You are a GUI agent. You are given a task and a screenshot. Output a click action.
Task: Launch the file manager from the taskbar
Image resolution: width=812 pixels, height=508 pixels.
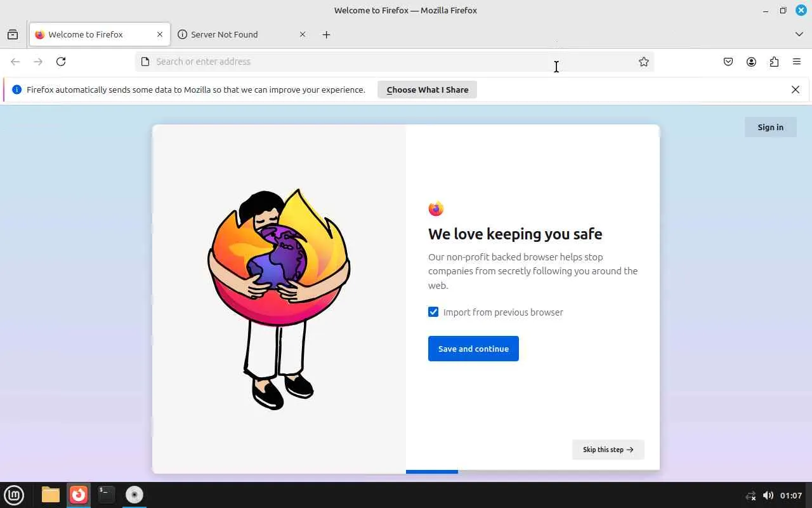click(51, 495)
